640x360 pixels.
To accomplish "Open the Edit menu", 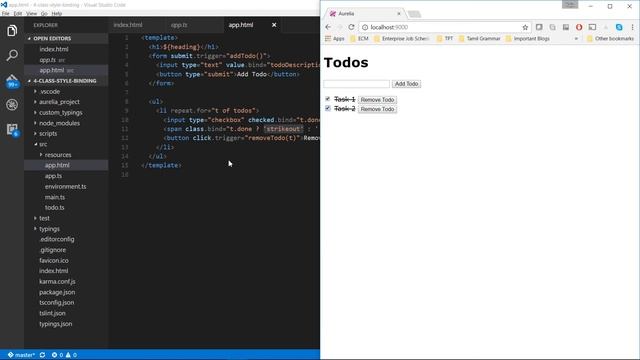I will (18, 13).
